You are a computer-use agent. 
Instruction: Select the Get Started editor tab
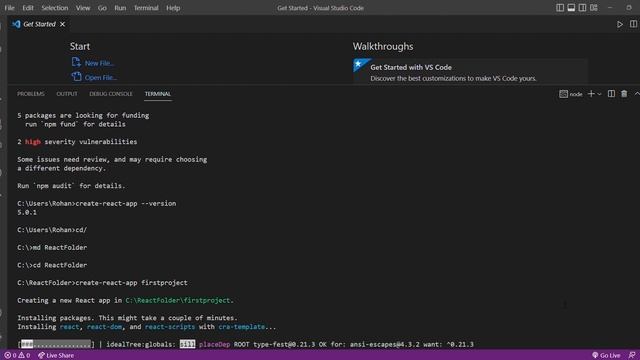pyautogui.click(x=39, y=24)
